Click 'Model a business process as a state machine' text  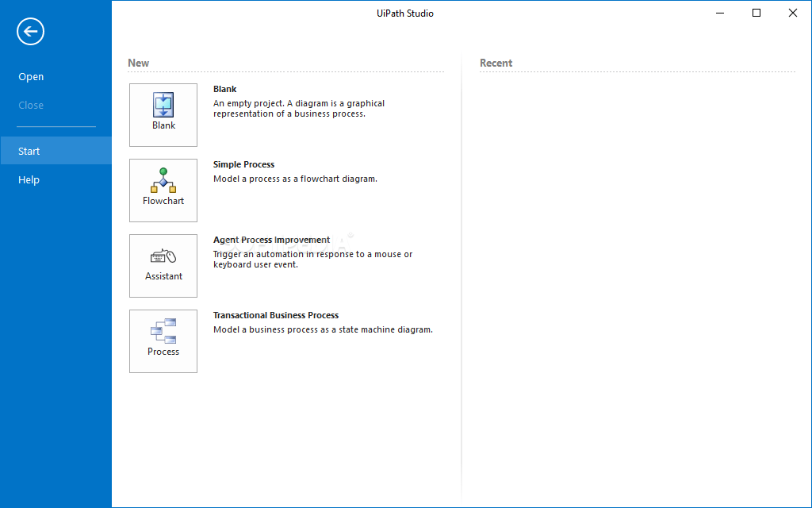pos(324,329)
